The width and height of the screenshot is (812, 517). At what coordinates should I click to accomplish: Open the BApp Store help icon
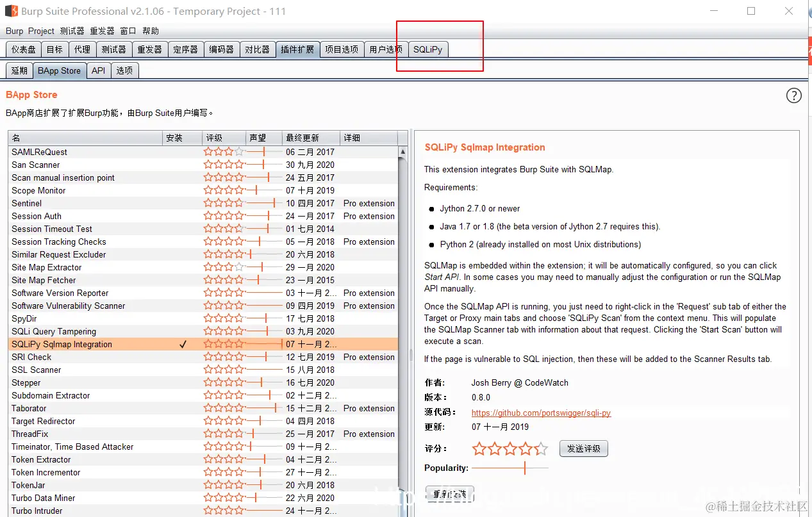pyautogui.click(x=793, y=95)
